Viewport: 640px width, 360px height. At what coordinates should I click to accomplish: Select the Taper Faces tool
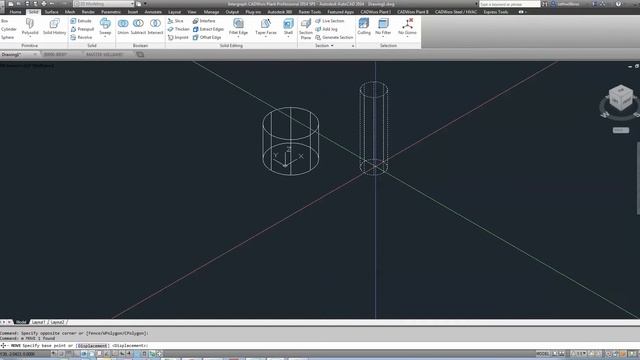click(266, 26)
